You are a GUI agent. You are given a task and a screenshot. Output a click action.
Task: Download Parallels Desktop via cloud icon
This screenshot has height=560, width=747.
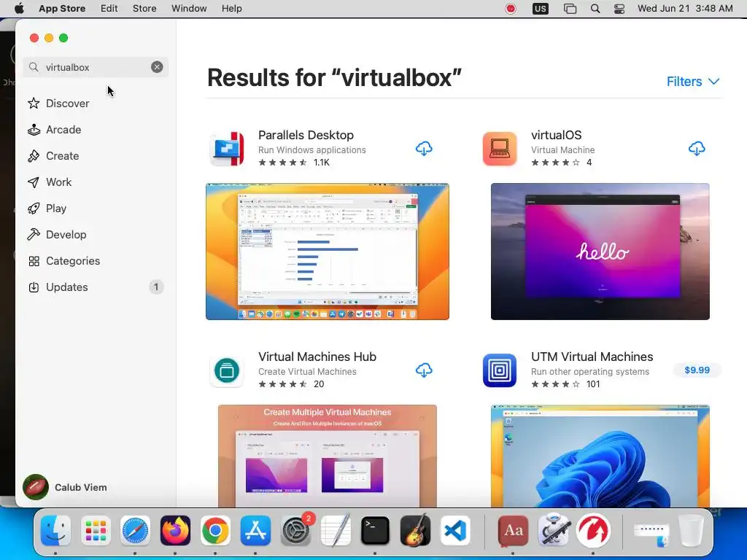[x=424, y=149]
